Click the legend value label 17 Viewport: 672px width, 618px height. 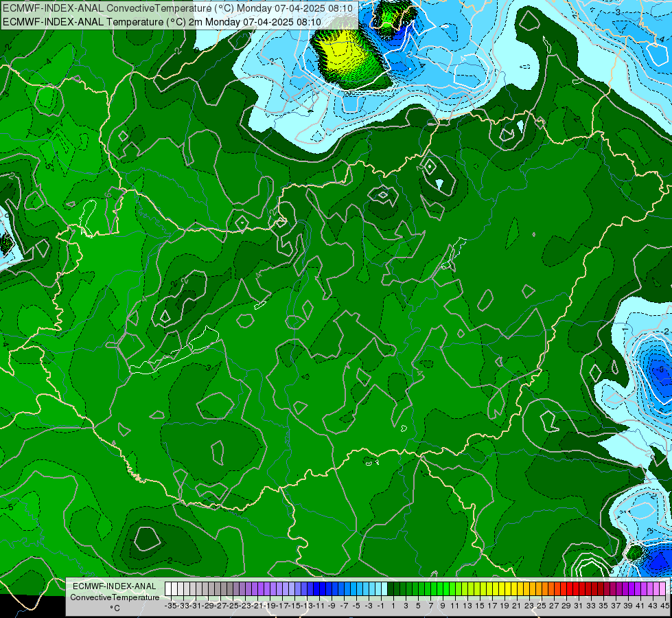point(492,606)
